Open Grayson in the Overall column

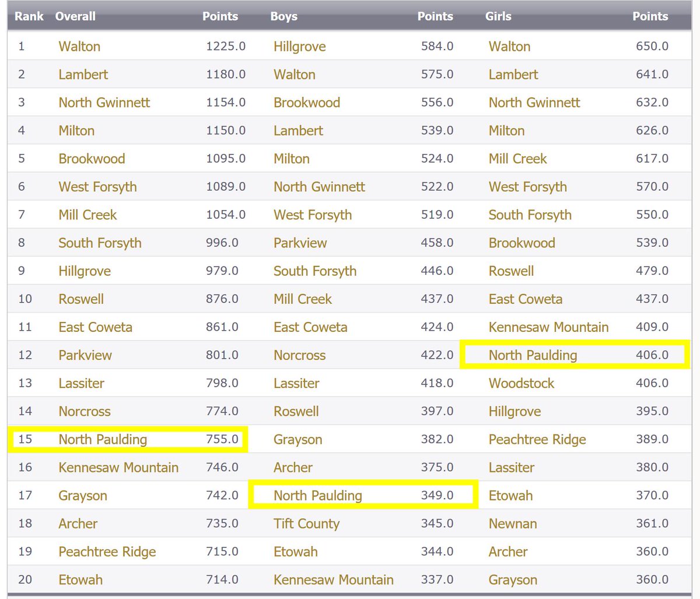83,496
